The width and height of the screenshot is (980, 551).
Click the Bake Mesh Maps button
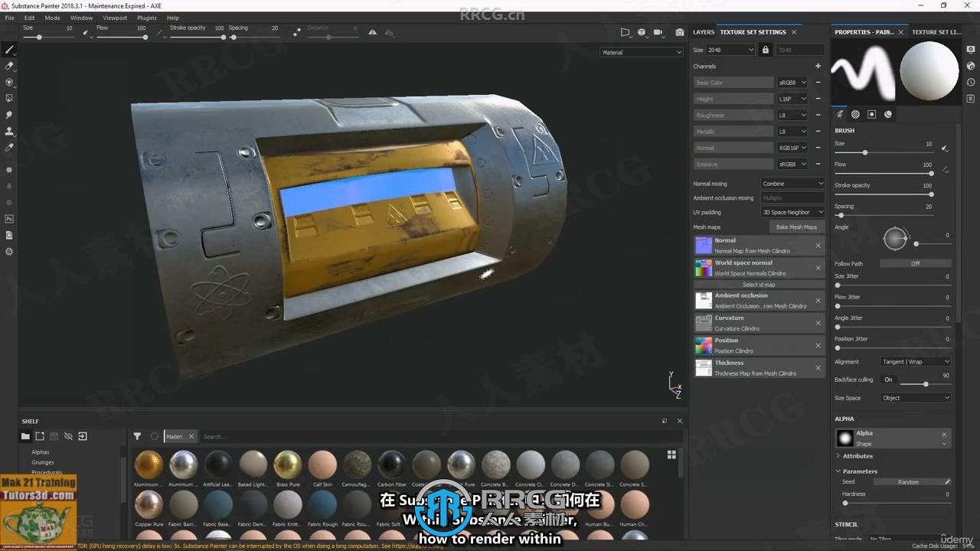click(796, 227)
